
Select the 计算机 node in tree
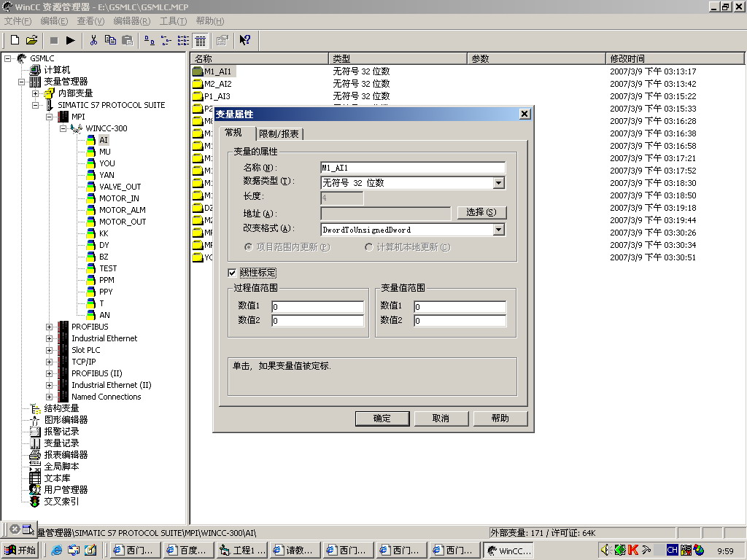click(x=57, y=70)
